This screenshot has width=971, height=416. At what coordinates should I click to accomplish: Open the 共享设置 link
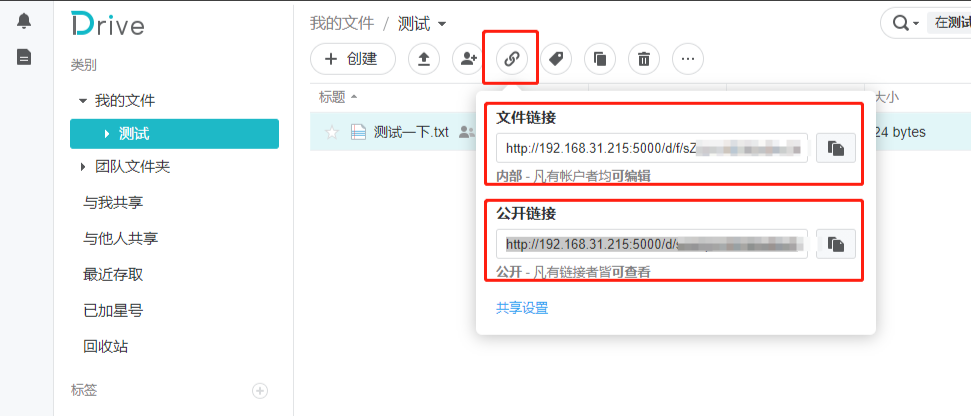point(522,308)
